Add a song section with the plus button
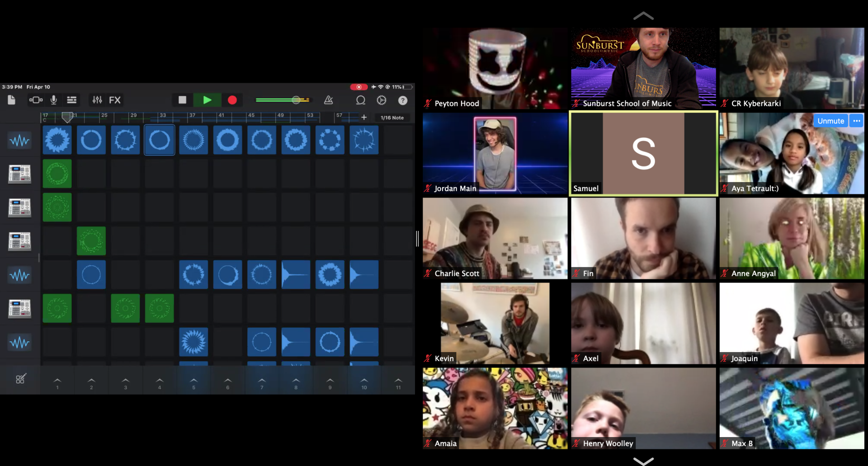The image size is (868, 466). (x=364, y=118)
